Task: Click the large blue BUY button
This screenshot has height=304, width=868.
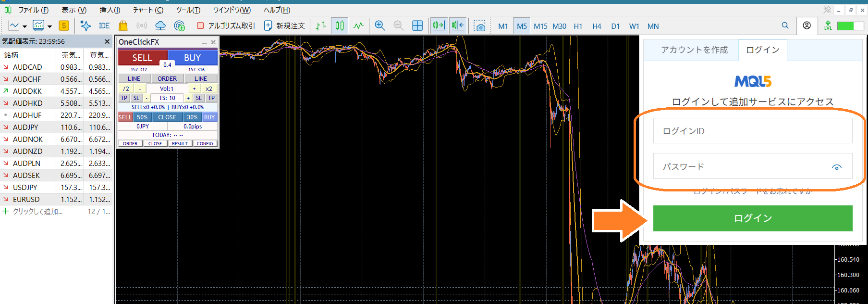Action: pos(193,58)
